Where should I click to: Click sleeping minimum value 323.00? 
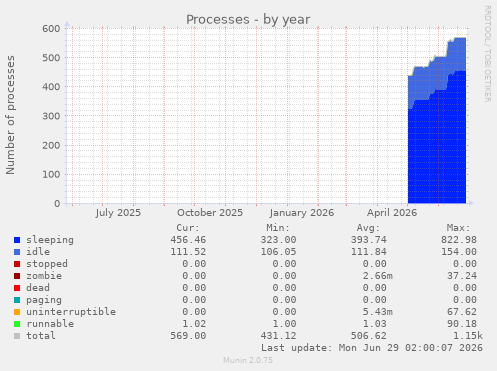tap(278, 240)
